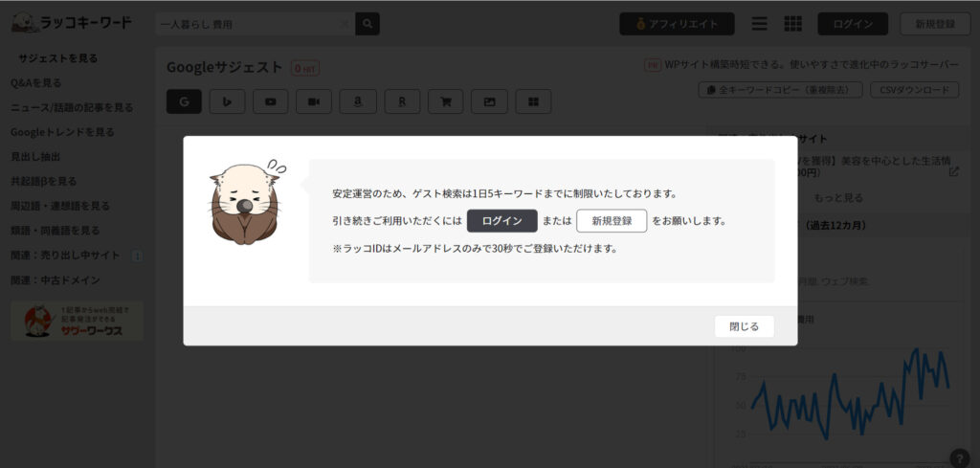
Task: Open 共起語βを見る in the sidebar
Action: pyautogui.click(x=44, y=181)
